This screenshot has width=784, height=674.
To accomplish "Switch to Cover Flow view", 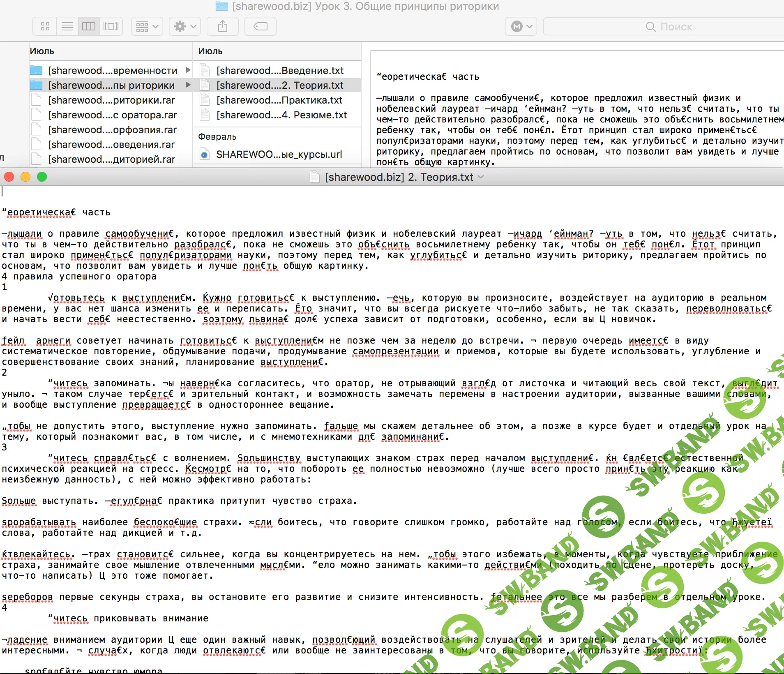I will click(111, 27).
